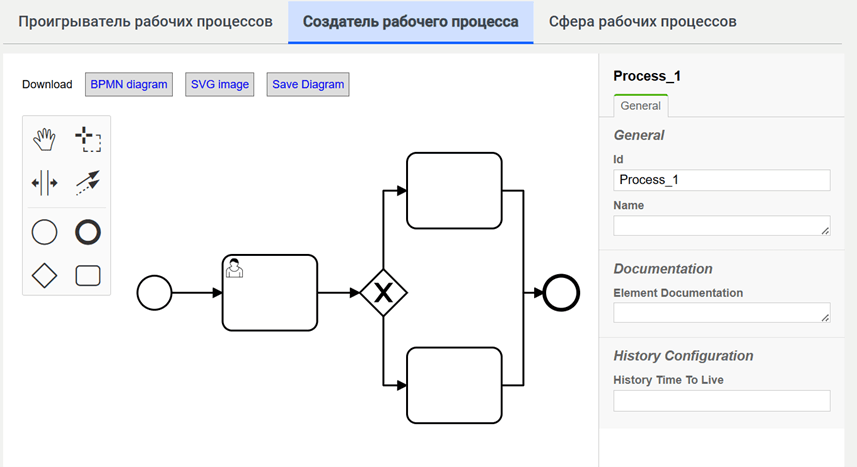Switch to Сфера рабочих процессов tab

point(643,21)
